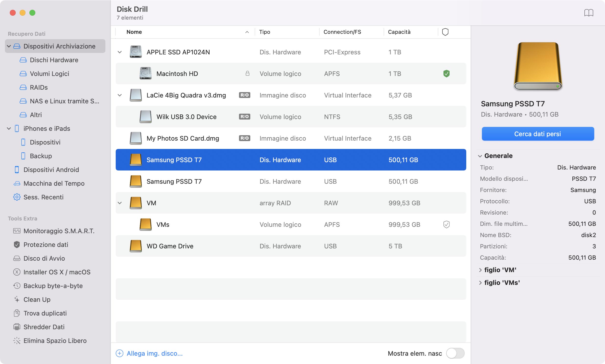605x364 pixels.
Task: Select the Macintosh HD volume row
Action: coord(291,73)
